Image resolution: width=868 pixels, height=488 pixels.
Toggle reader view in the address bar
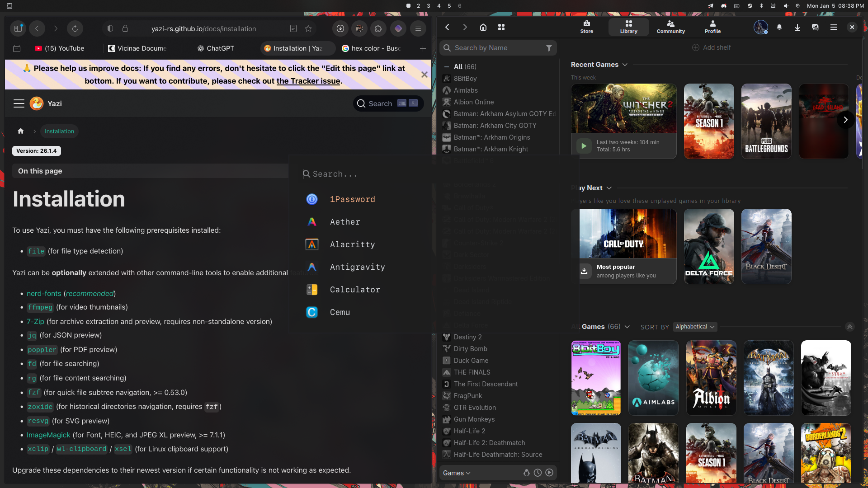pos(293,28)
